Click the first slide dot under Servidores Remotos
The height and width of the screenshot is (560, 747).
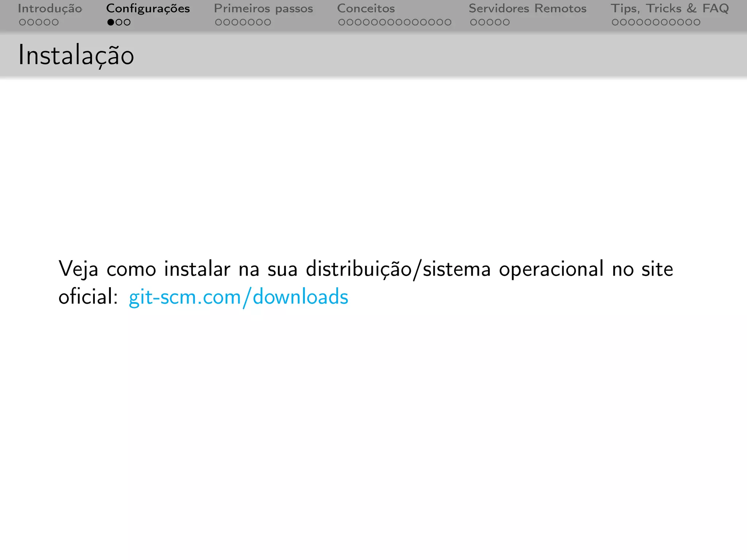[473, 22]
